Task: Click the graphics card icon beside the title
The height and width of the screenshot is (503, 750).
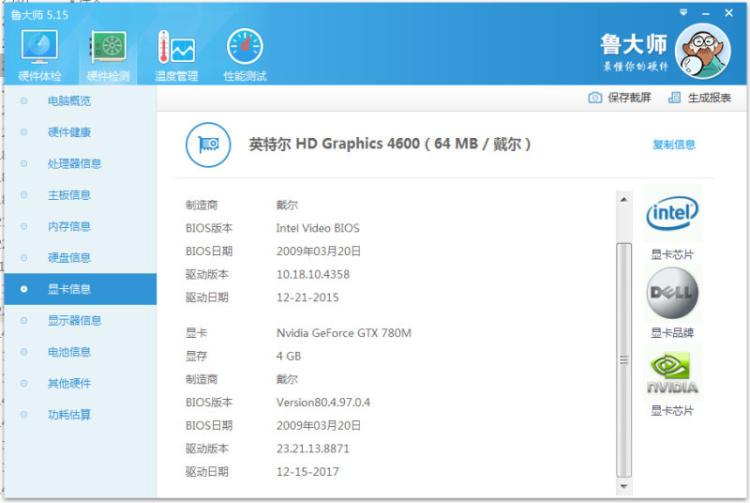Action: click(208, 144)
